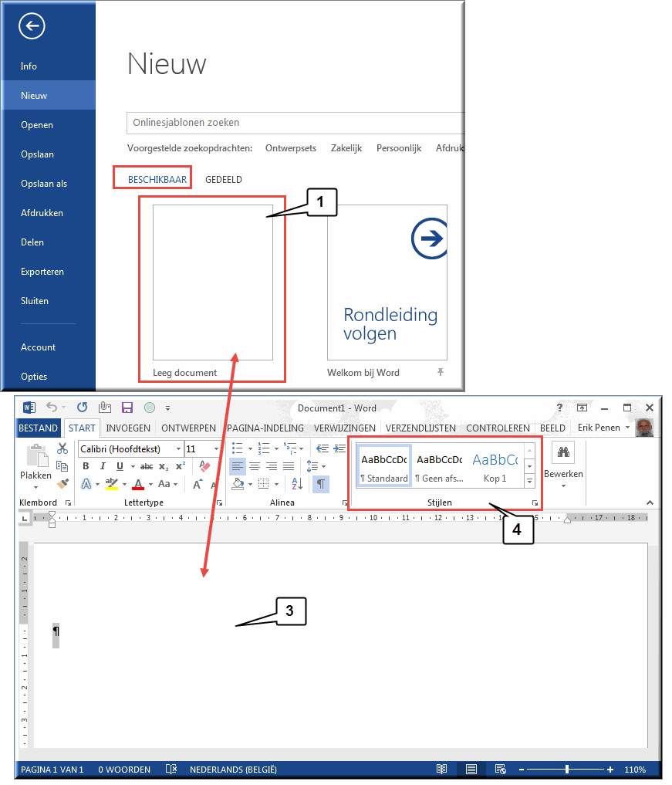Viewport: 672px width, 785px height.
Task: Click the Word Help question mark
Action: tap(560, 407)
